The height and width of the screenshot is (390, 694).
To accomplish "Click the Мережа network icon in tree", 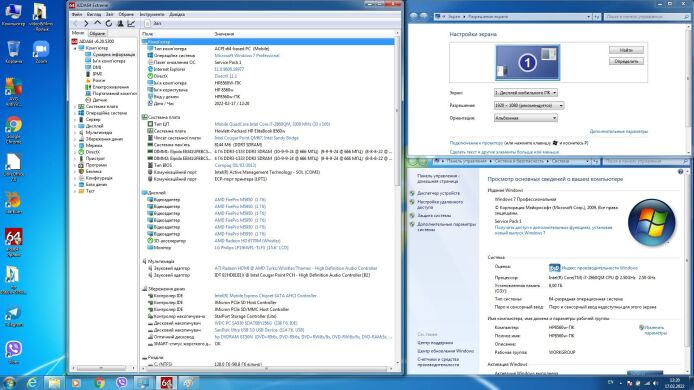I will tap(81, 146).
